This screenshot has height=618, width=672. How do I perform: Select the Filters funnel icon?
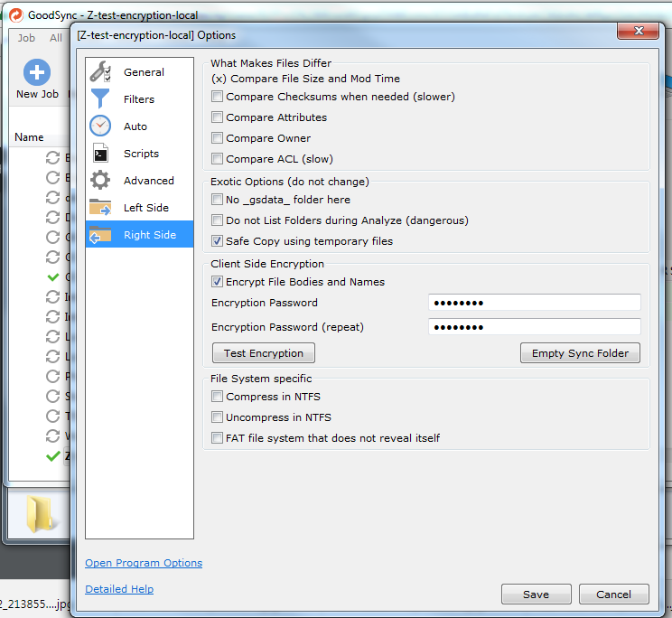click(100, 98)
